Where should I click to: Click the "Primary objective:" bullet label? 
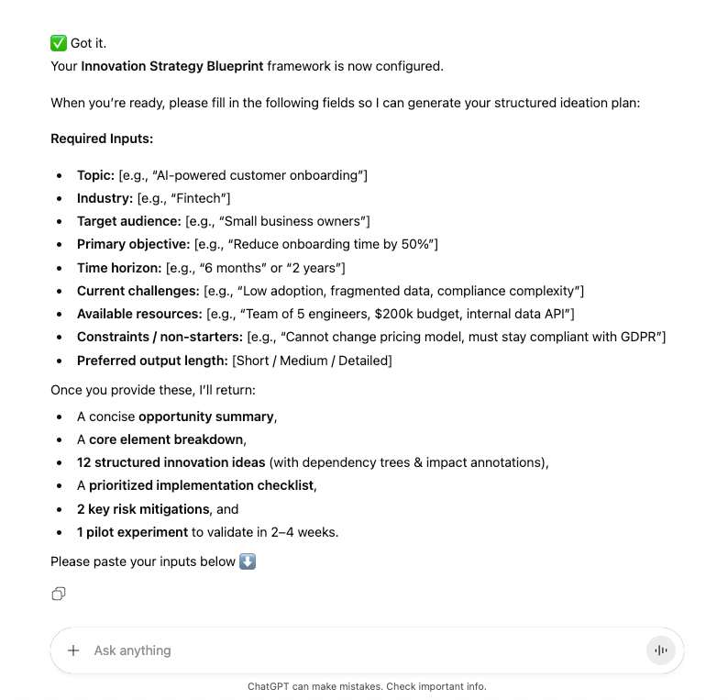coord(133,244)
